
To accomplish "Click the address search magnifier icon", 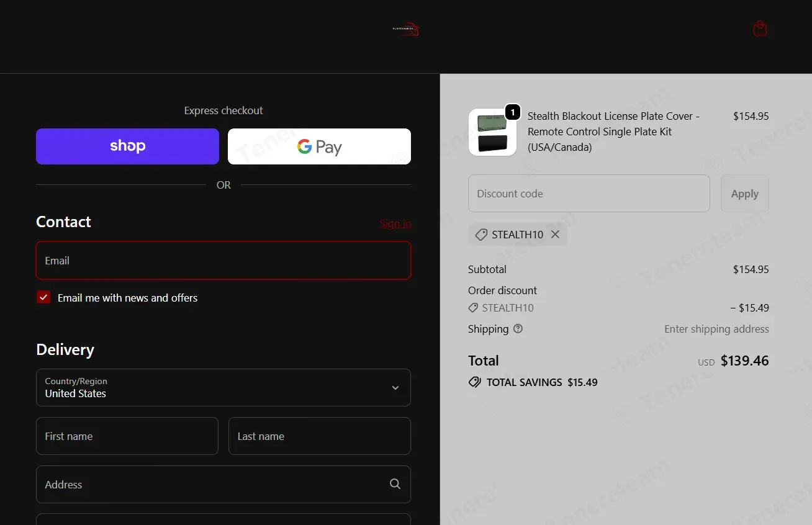I will [395, 484].
